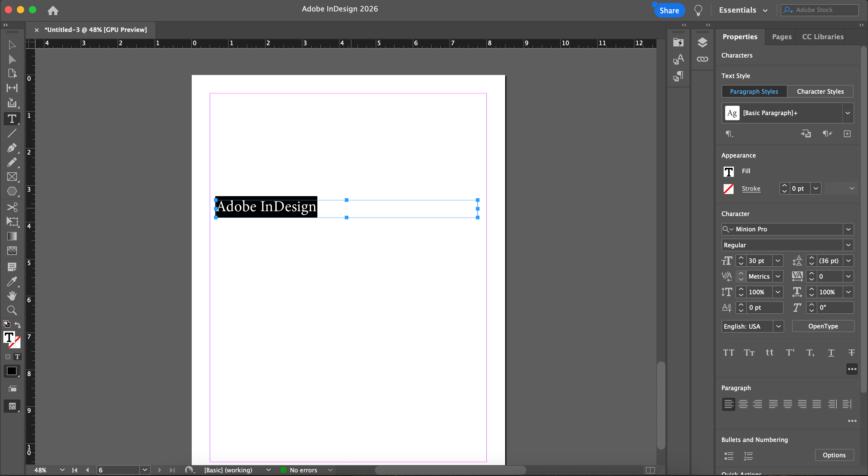The image size is (868, 476).
Task: Switch to the Pages tab
Action: click(782, 37)
